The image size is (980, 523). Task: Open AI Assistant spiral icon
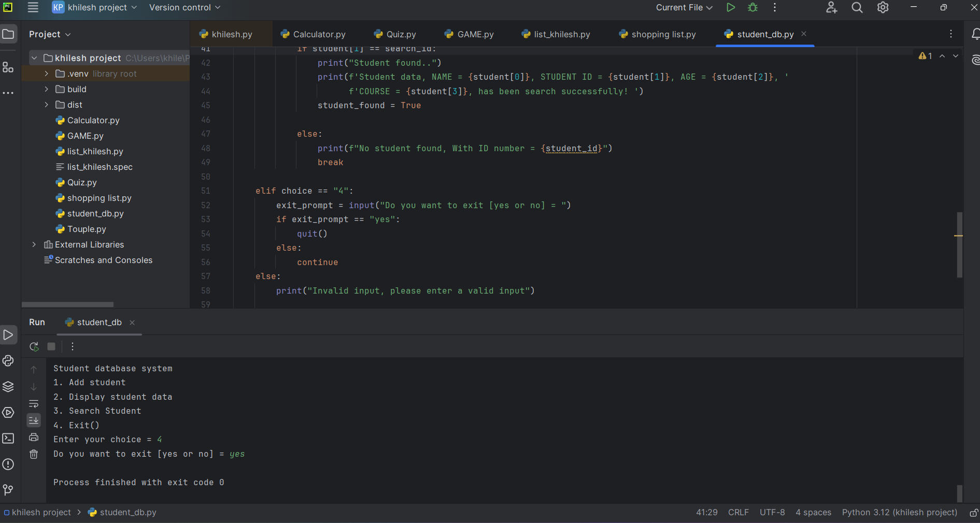pos(975,60)
